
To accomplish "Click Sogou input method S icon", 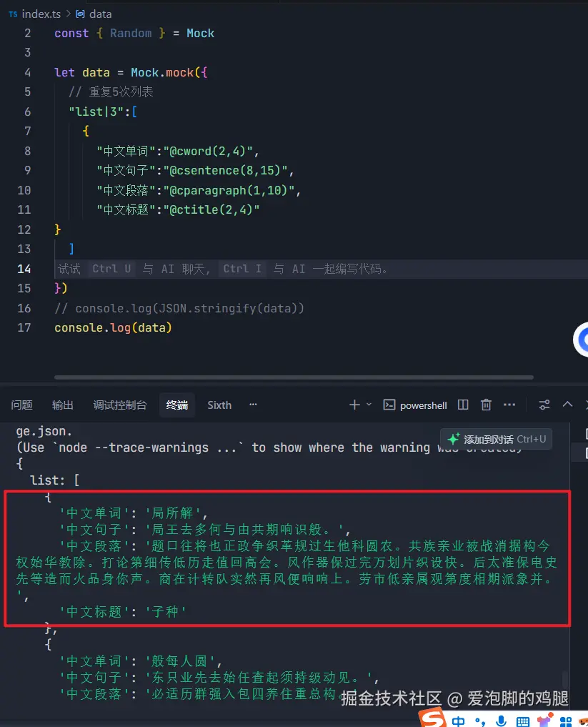I will (432, 718).
